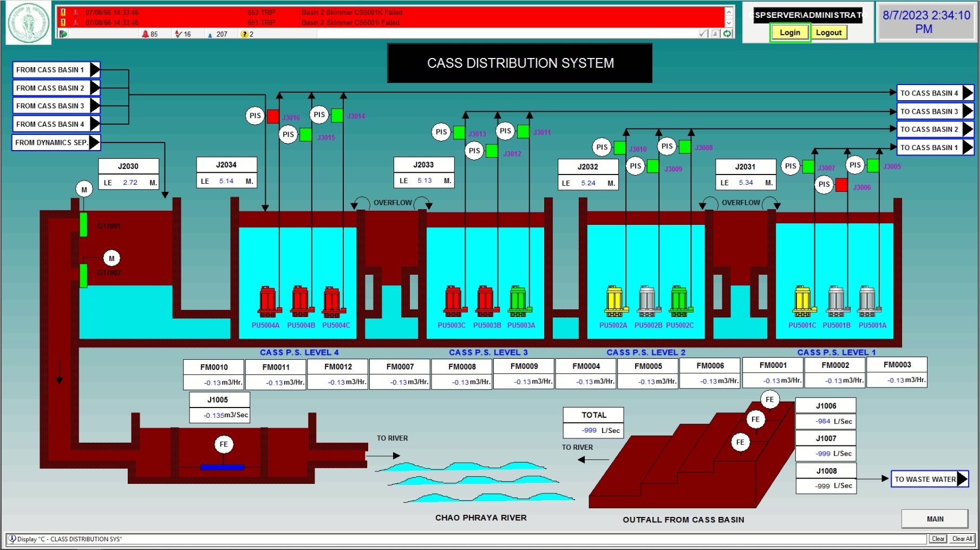
Task: Toggle the green J3014 status box
Action: [x=337, y=115]
